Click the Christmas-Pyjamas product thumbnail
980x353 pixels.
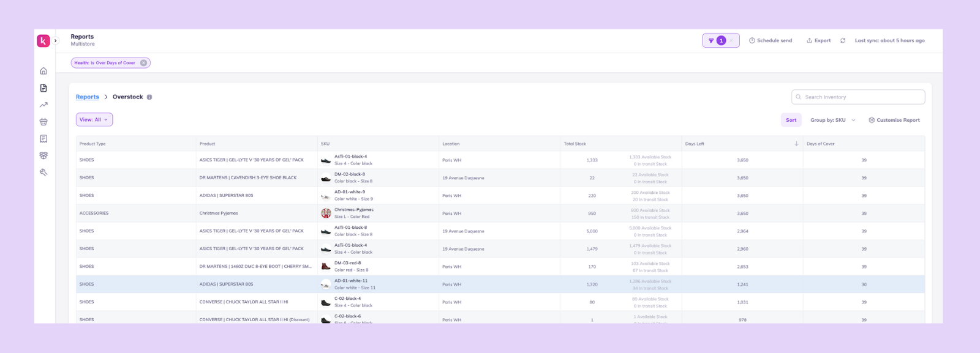(326, 214)
